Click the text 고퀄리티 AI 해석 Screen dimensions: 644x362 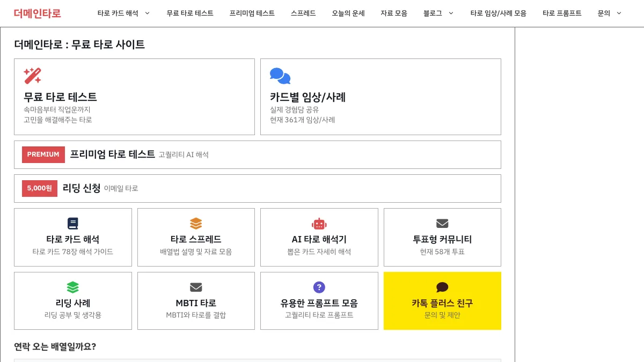[x=184, y=155]
